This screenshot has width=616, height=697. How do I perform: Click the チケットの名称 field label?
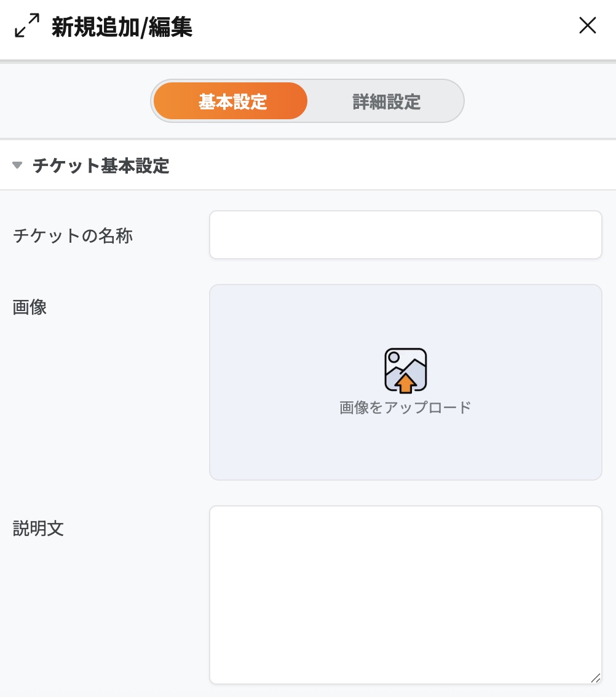point(73,235)
